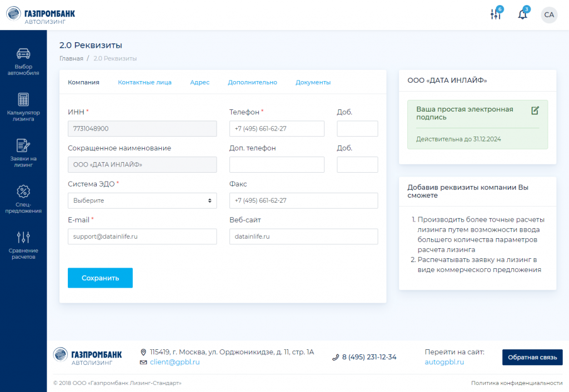Screen dimensions: 569x392
Task: Open the CA user avatar menu
Action: click(549, 15)
